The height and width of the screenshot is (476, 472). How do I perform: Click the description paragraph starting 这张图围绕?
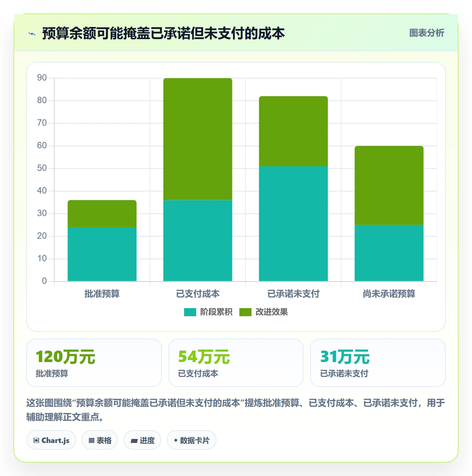point(236,410)
